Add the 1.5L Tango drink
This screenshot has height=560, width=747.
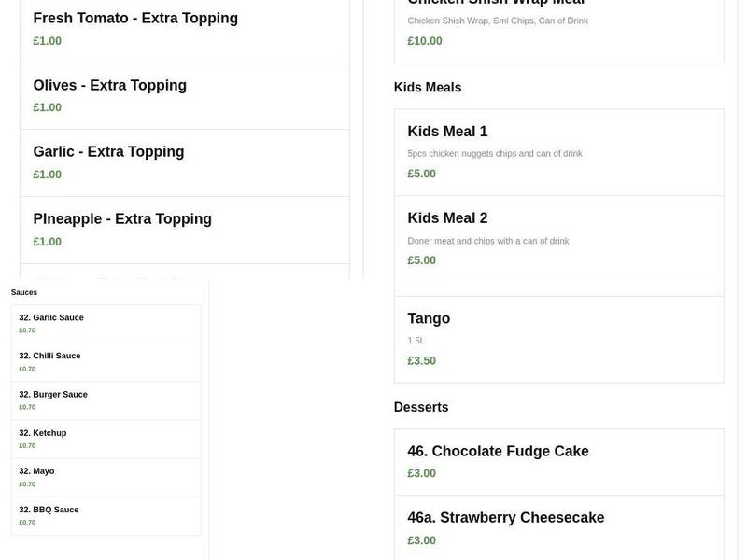pos(429,317)
